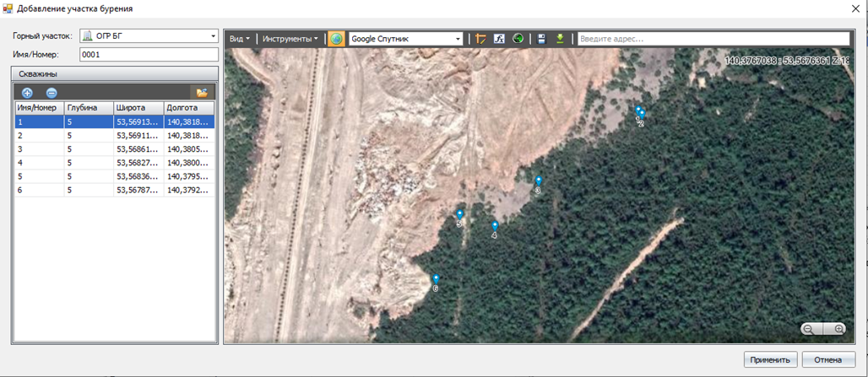Click the Применить button
This screenshot has width=868, height=377.
(x=770, y=359)
